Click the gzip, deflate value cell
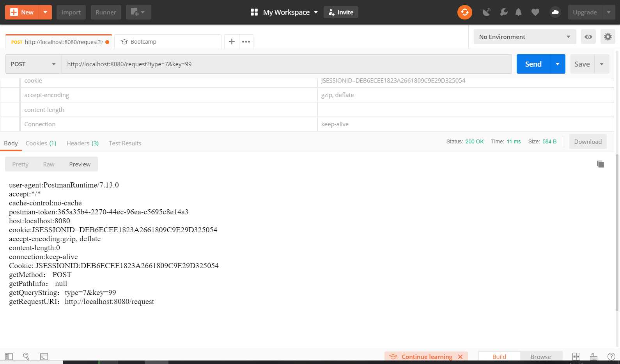Image resolution: width=620 pixels, height=364 pixels. (x=466, y=95)
